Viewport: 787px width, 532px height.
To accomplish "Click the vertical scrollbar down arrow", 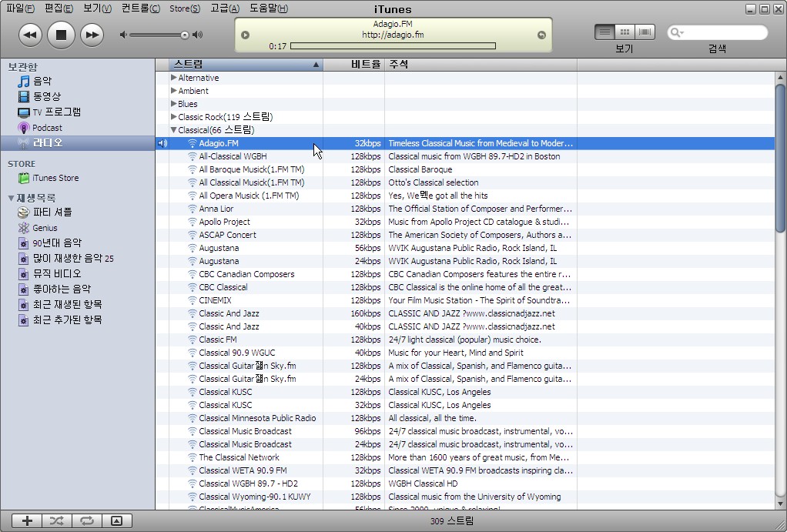I will point(780,504).
